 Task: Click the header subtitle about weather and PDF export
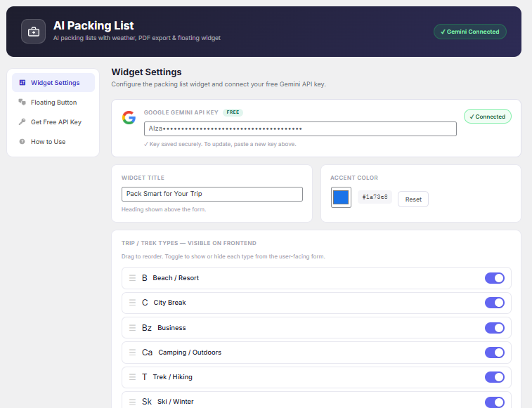tap(137, 38)
